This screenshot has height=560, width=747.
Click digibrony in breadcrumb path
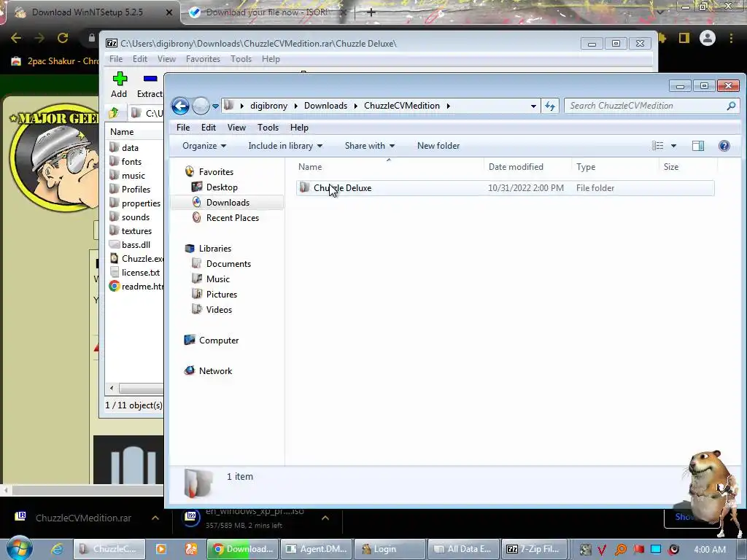tap(268, 106)
